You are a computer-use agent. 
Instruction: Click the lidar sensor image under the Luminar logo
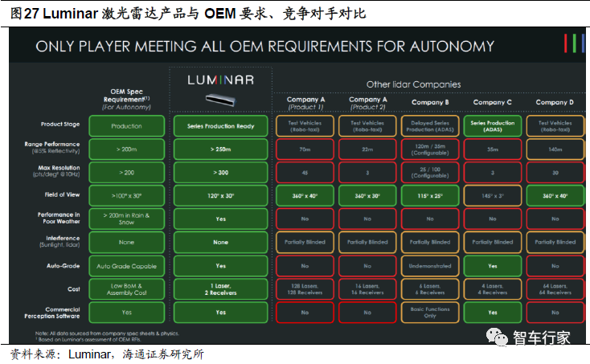tap(220, 100)
